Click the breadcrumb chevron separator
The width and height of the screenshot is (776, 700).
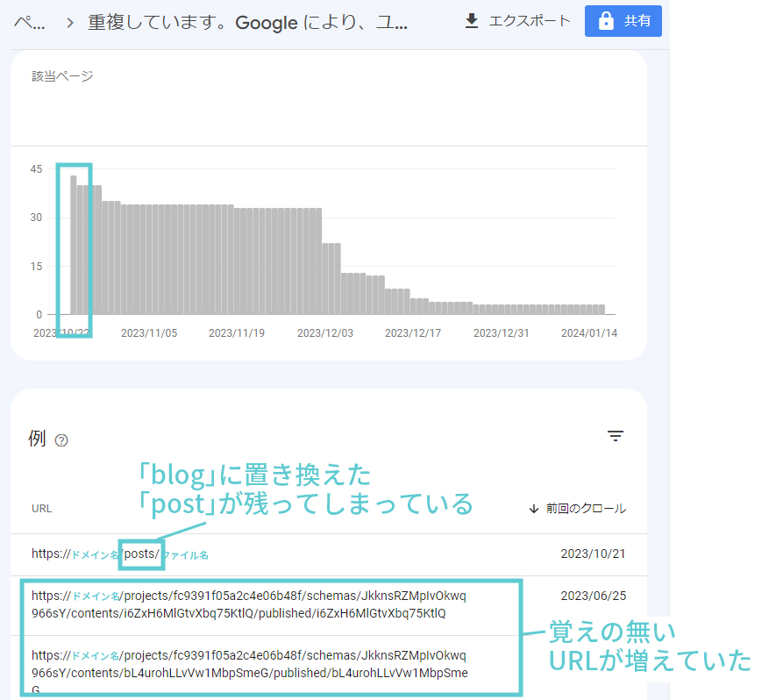(69, 23)
